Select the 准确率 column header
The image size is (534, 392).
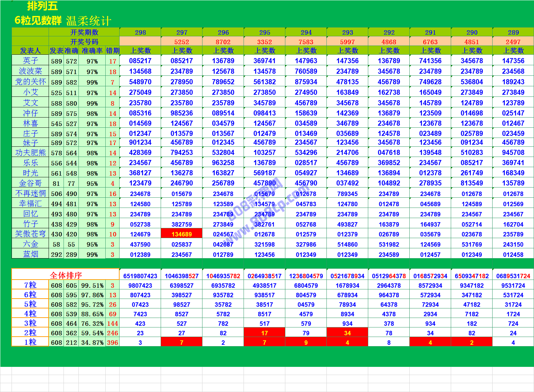(92, 51)
